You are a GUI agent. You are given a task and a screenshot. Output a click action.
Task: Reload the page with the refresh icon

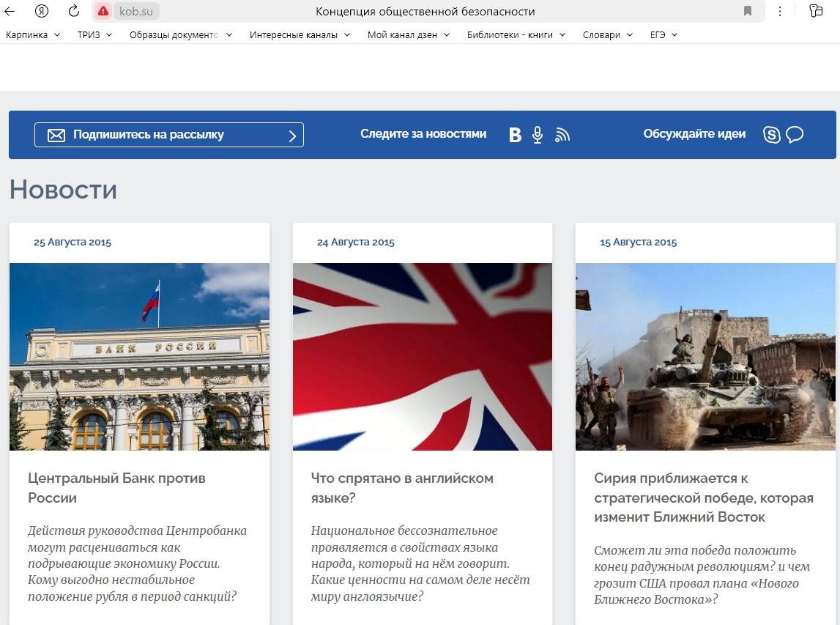74,11
